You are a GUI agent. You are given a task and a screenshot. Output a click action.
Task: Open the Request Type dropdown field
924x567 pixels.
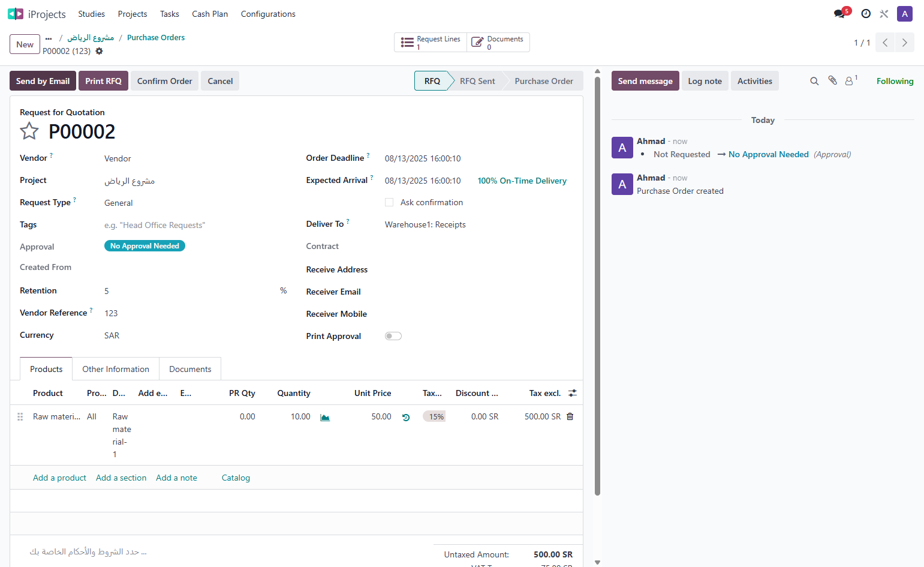tap(195, 203)
